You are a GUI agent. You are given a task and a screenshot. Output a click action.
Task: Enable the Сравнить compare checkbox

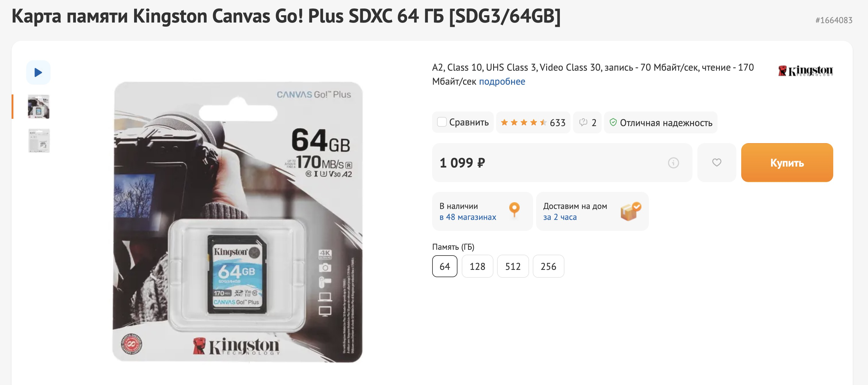click(442, 122)
